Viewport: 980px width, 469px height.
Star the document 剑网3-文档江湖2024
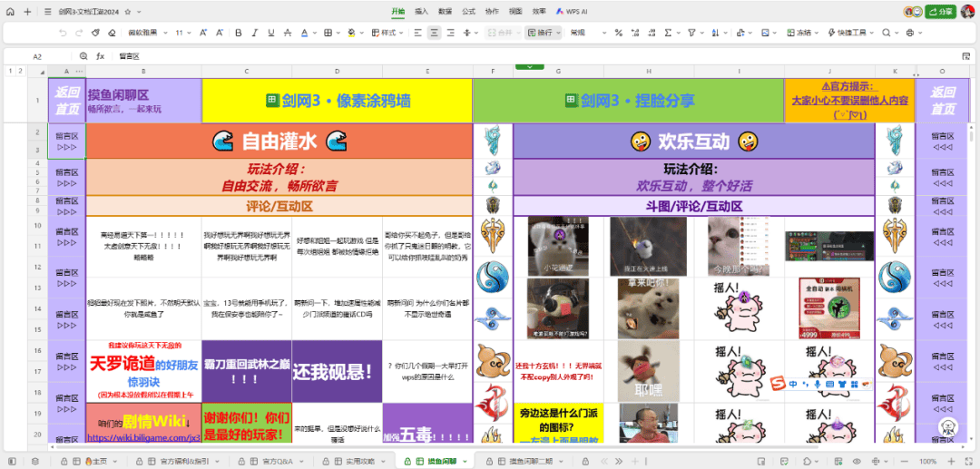pos(128,11)
